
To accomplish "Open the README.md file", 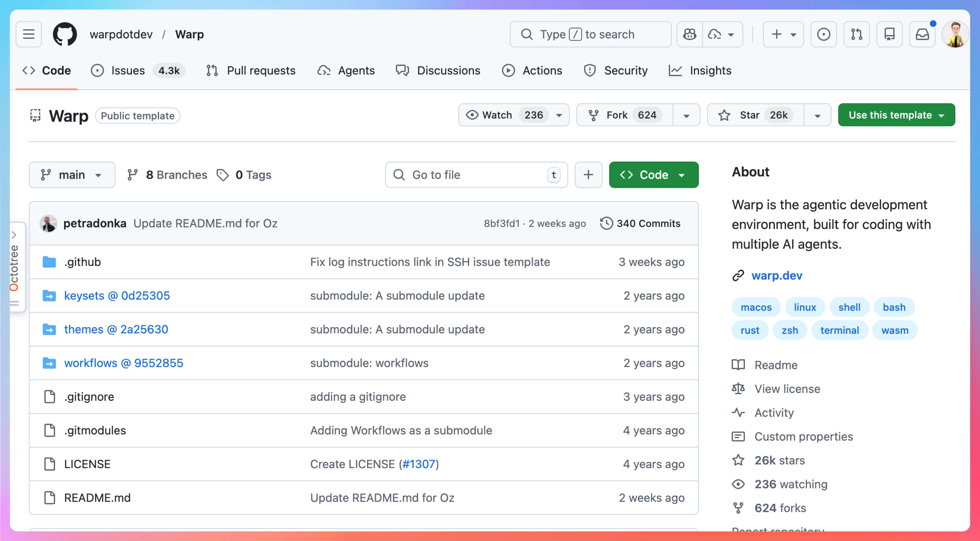I will [97, 498].
